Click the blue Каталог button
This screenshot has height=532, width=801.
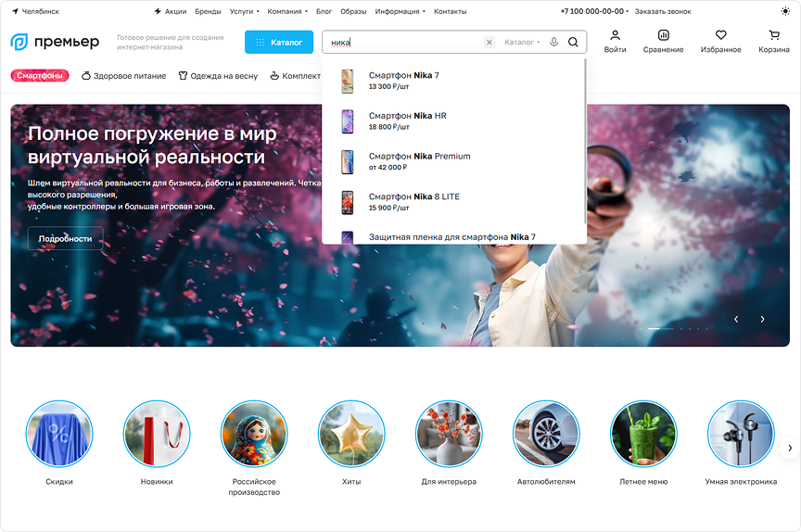[x=279, y=43]
